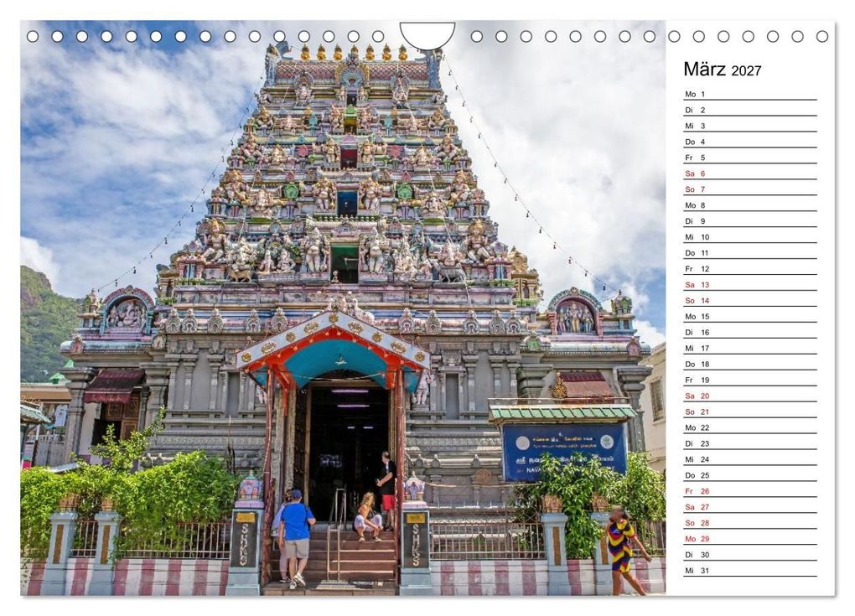Select the 'Do 18' calendar row

[x=750, y=364]
